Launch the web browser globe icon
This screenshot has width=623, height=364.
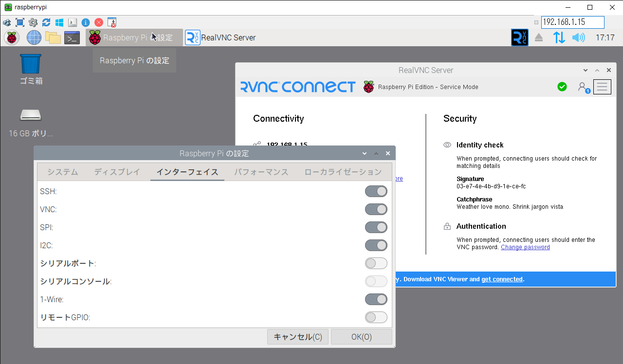point(34,37)
